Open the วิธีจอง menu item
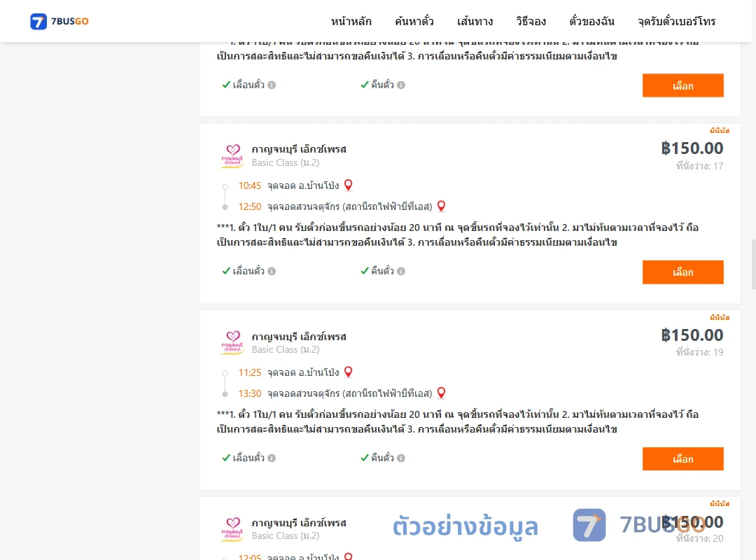 tap(531, 21)
